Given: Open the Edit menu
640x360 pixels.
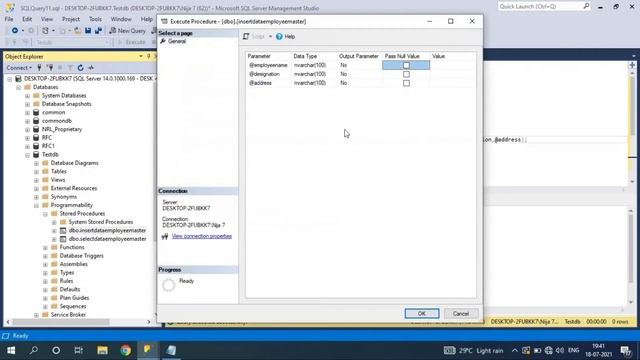Looking at the screenshot, I should pos(27,19).
